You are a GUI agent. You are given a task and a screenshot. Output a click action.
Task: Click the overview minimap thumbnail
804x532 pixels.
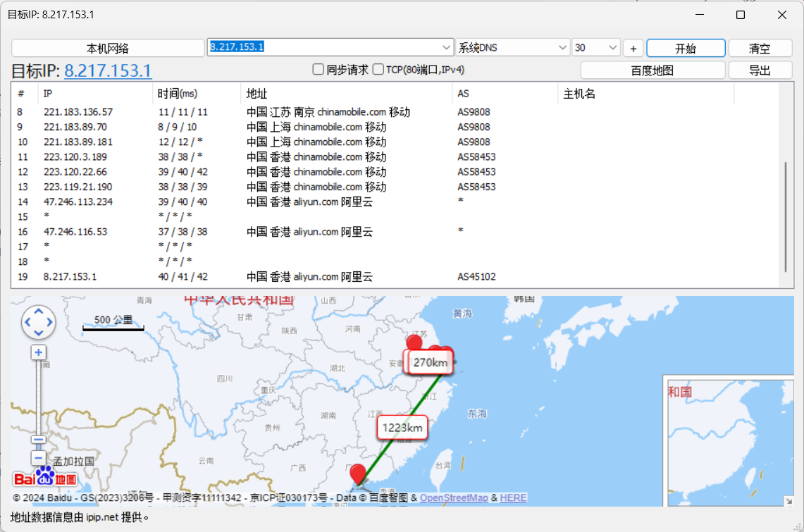click(x=729, y=443)
